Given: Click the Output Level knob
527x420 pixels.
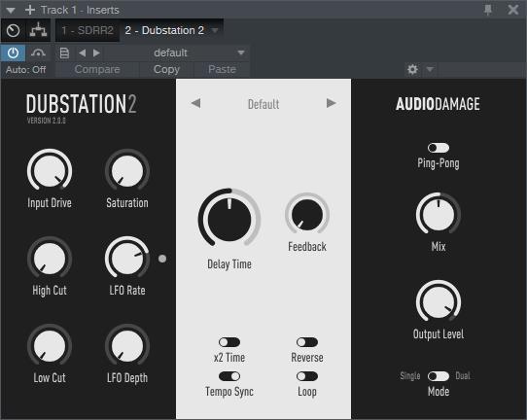Looking at the screenshot, I should pyautogui.click(x=438, y=301).
